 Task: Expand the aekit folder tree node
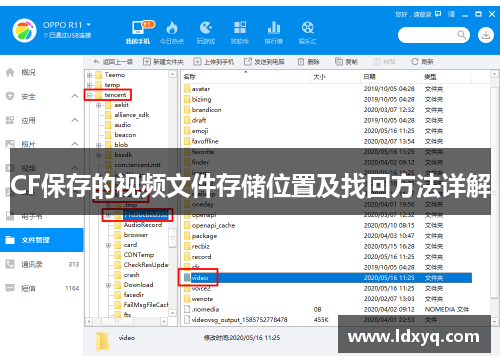tap(99, 105)
